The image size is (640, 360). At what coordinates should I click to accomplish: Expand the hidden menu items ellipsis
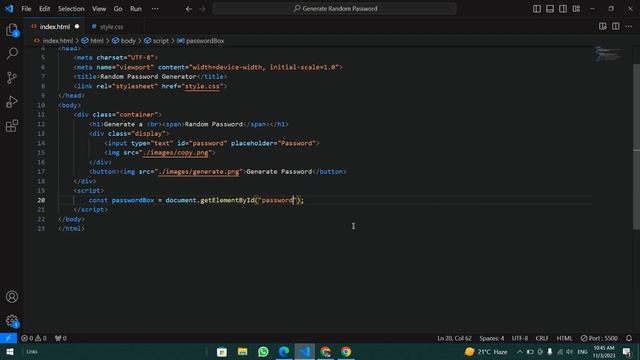155,9
